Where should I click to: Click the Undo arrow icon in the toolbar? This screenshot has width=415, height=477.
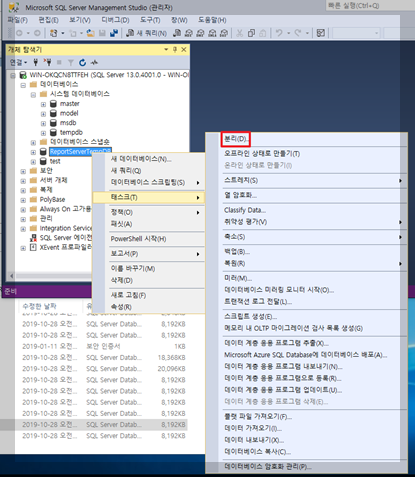tap(279, 33)
